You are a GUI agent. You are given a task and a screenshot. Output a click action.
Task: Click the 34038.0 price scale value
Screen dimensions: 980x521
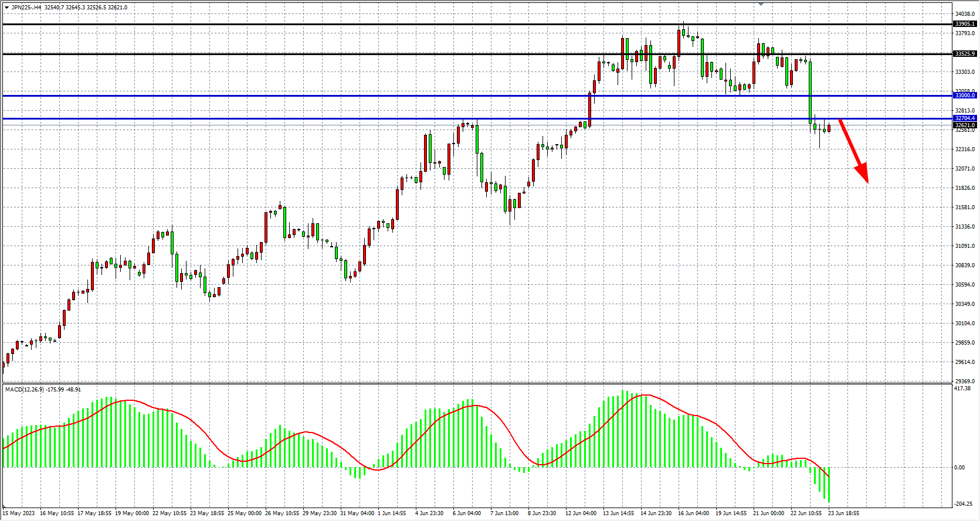(x=965, y=13)
